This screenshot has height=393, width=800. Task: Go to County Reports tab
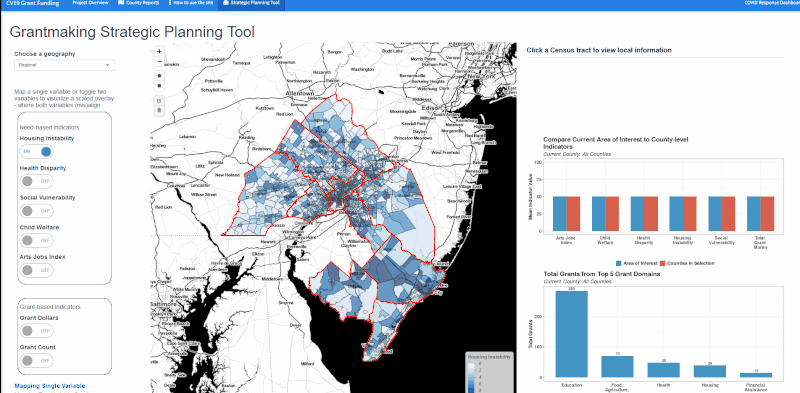[x=138, y=3]
